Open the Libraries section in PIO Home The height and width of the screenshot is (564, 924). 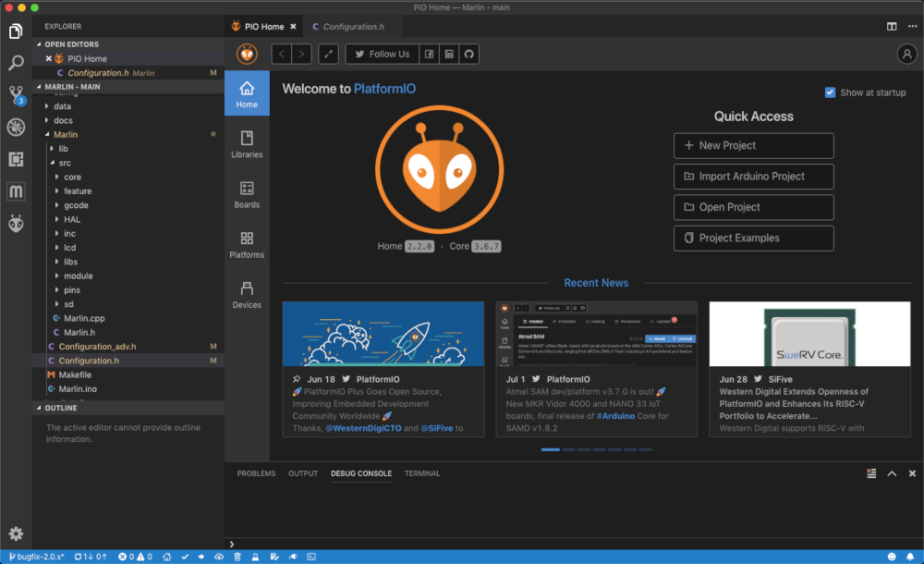pos(247,144)
